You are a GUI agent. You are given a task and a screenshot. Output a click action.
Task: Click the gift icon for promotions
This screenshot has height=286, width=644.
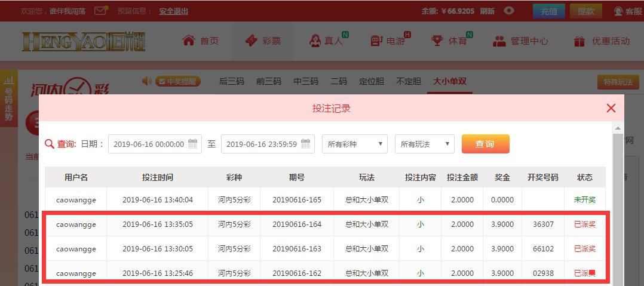(579, 41)
